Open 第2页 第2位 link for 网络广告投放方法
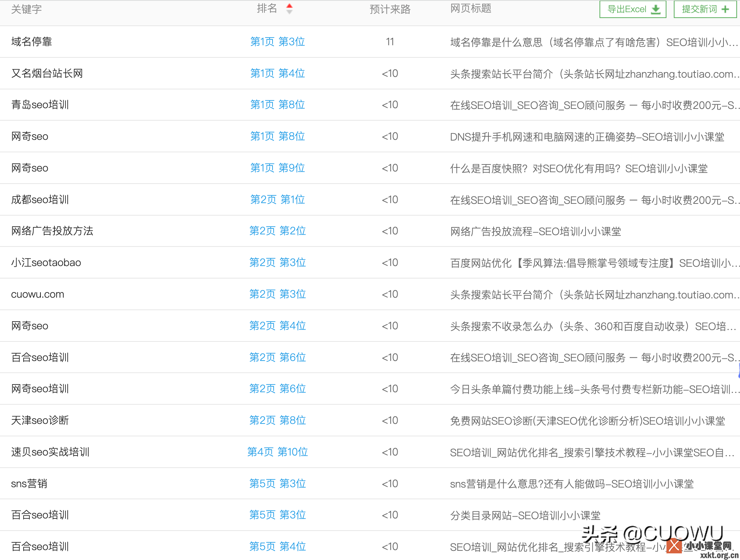This screenshot has width=740, height=560. click(278, 231)
